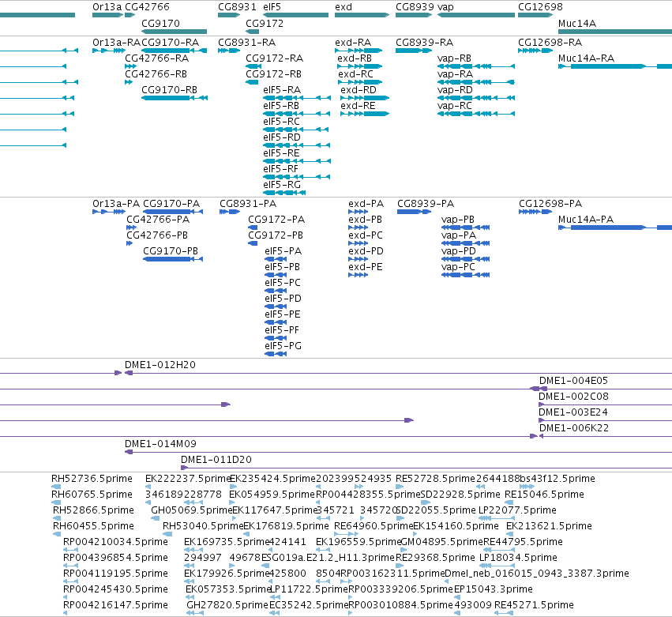Screen dimensions: 672x617
Task: Click transcript CG9172-RA
Action: point(253,66)
